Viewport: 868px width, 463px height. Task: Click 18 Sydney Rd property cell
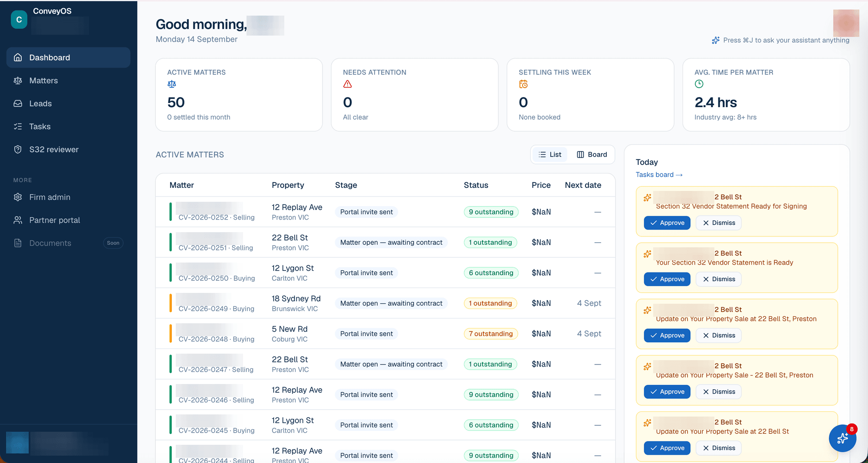pyautogui.click(x=296, y=303)
